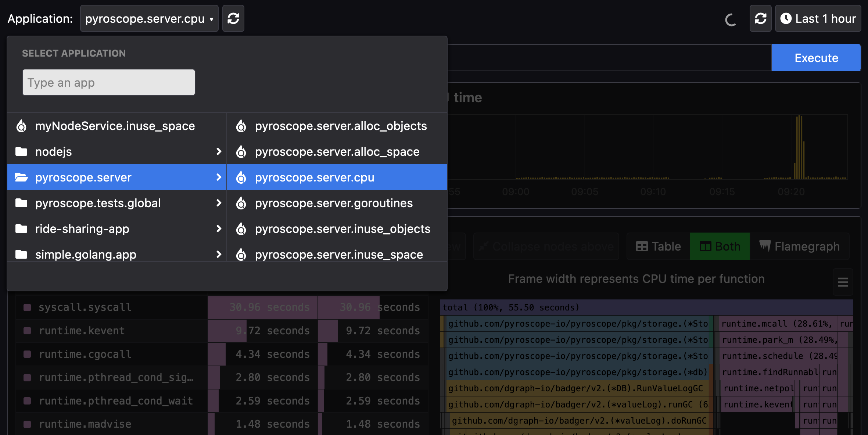Select pyroscope.server.alloc_space profile
The width and height of the screenshot is (868, 435).
point(337,151)
